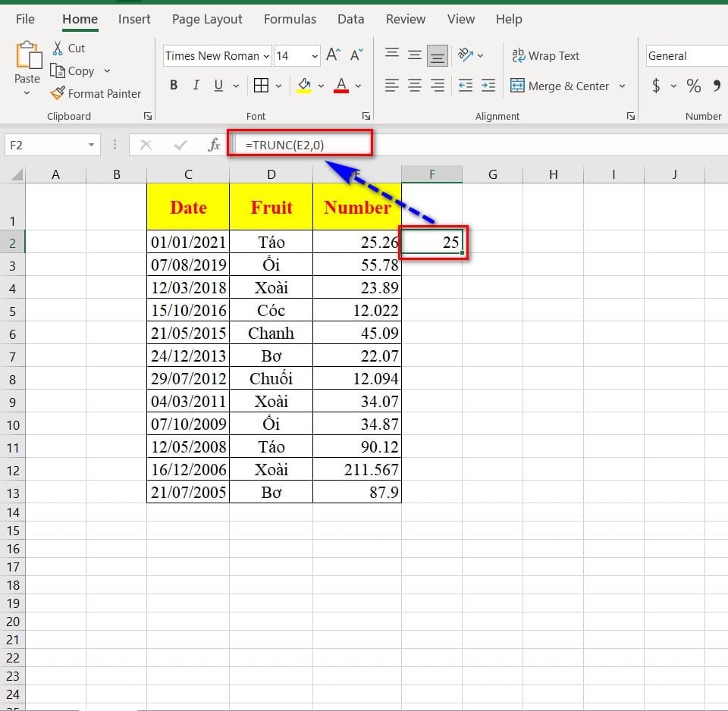Toggle Underline formatting
The height and width of the screenshot is (711, 728).
point(218,86)
